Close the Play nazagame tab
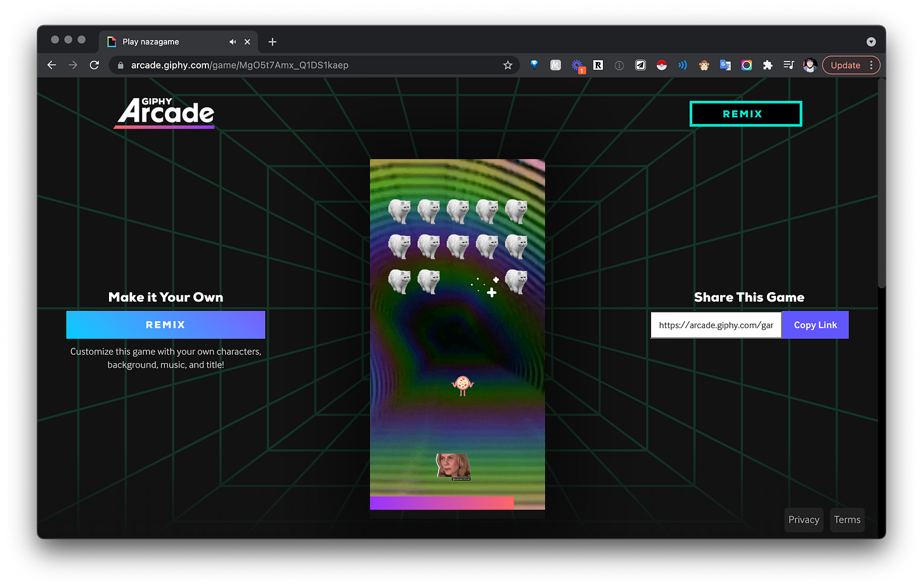The width and height of the screenshot is (923, 588). (x=247, y=42)
